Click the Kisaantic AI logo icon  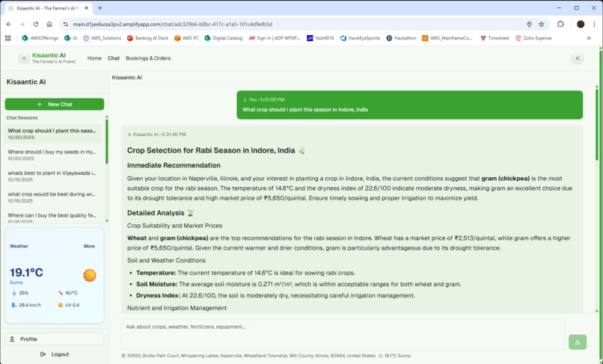pos(24,58)
